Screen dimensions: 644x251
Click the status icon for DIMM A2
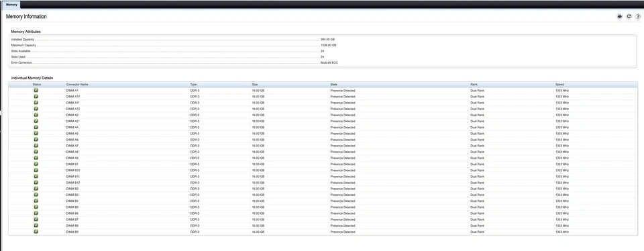coord(36,115)
